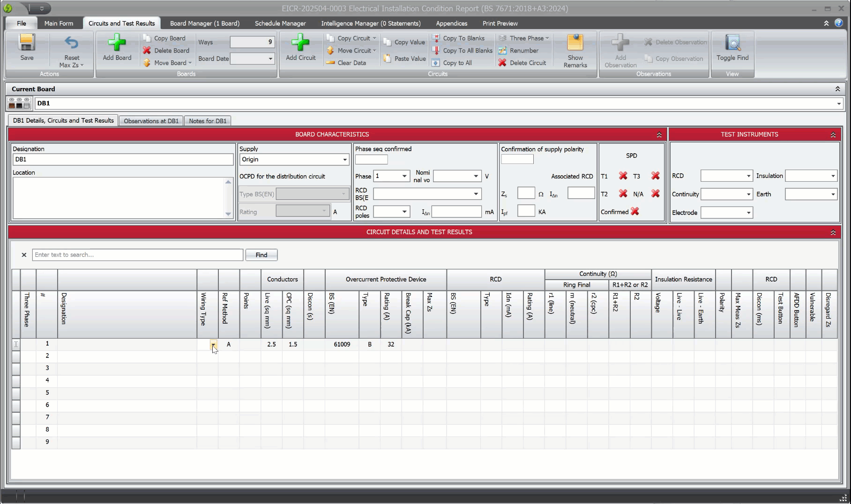Toggle the SPD Confirmed red cross
This screenshot has height=504, width=851.
pyautogui.click(x=635, y=212)
